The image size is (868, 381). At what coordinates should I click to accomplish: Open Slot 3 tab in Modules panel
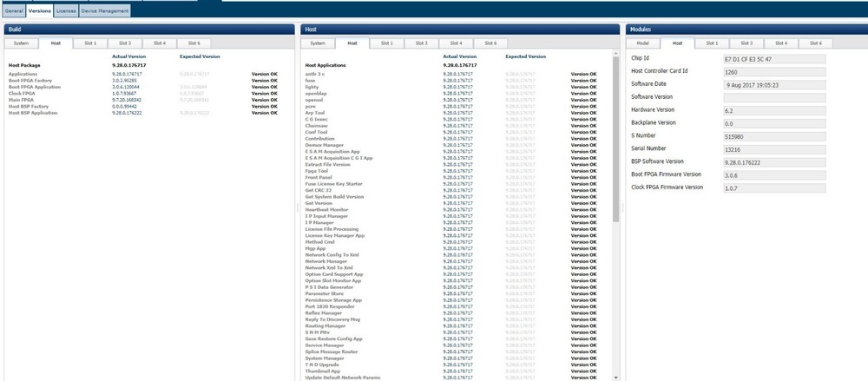(746, 43)
